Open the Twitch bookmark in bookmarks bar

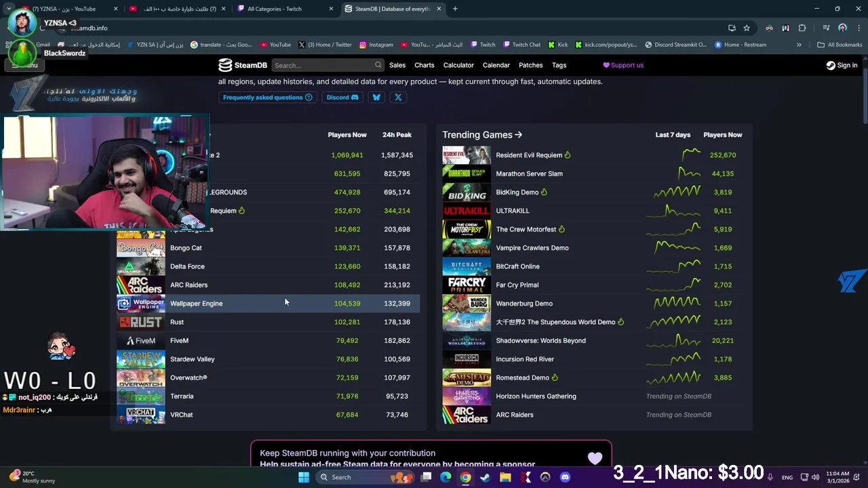[x=483, y=45]
